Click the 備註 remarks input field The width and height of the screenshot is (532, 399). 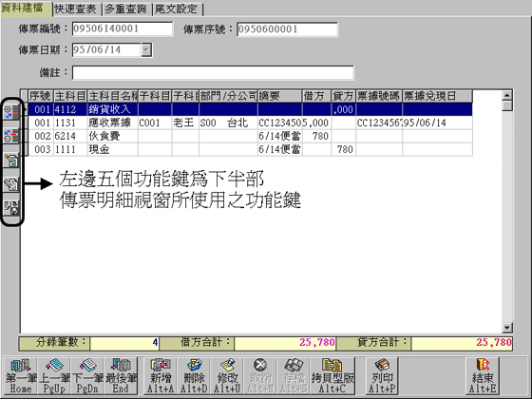[x=213, y=73]
